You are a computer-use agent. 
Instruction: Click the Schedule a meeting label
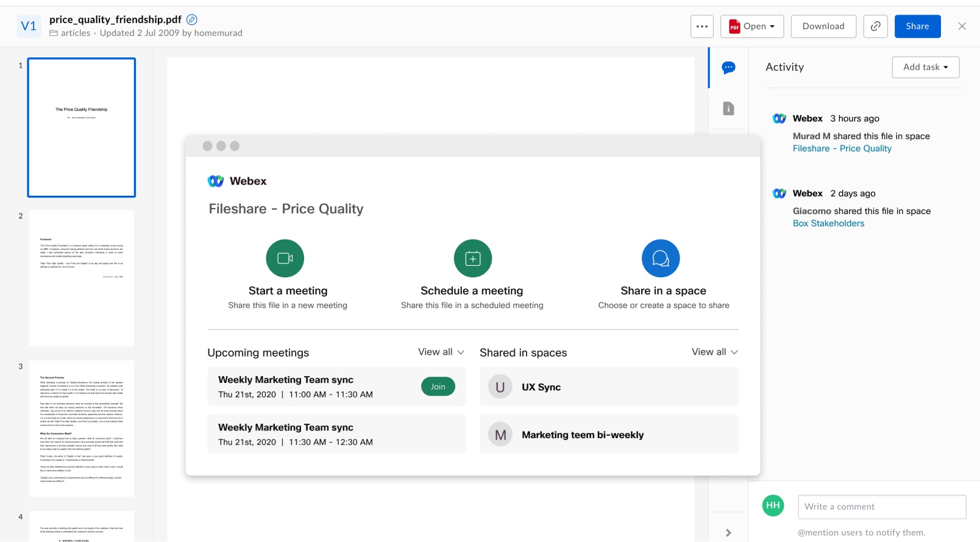pos(472,291)
